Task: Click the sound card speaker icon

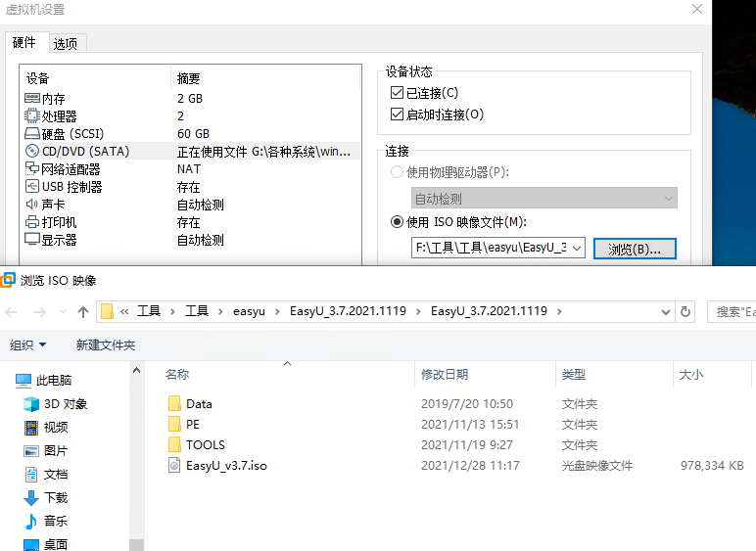Action: click(32, 205)
